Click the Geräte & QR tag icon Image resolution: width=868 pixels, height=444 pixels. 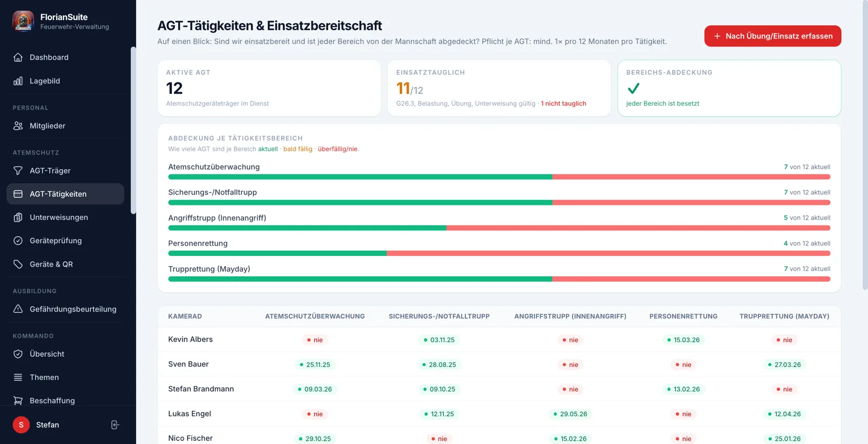click(18, 265)
